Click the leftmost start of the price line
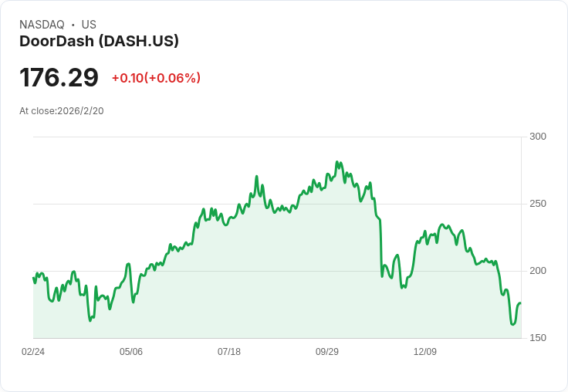 (x=33, y=278)
